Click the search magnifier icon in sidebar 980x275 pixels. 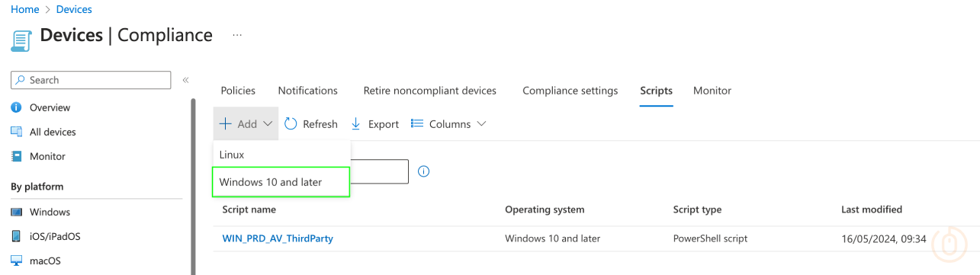(21, 80)
